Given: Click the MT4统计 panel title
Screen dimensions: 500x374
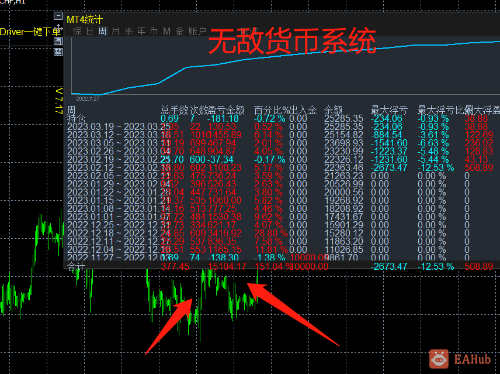Looking at the screenshot, I should (x=85, y=20).
